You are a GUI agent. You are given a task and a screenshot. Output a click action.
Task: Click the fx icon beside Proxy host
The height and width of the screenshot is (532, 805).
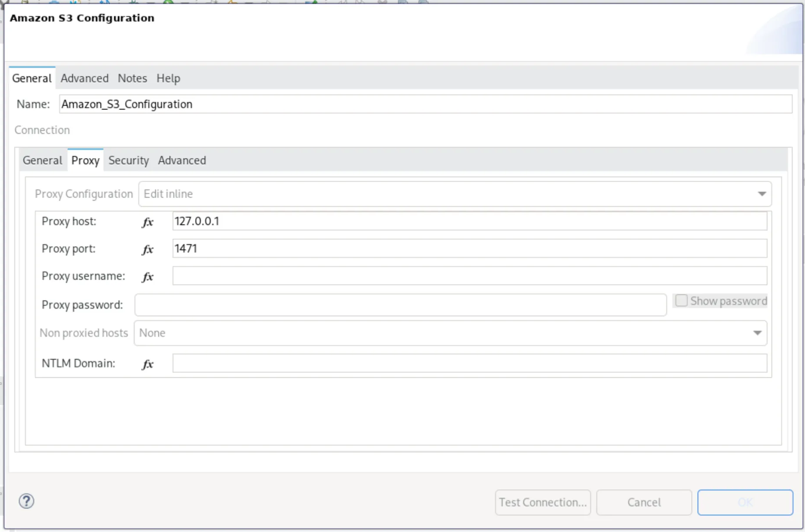coord(148,222)
